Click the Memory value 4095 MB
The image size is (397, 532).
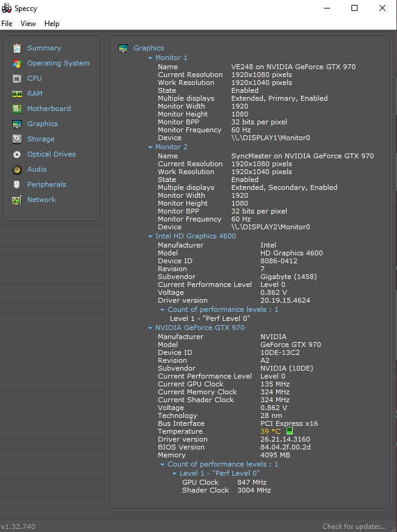(x=275, y=455)
